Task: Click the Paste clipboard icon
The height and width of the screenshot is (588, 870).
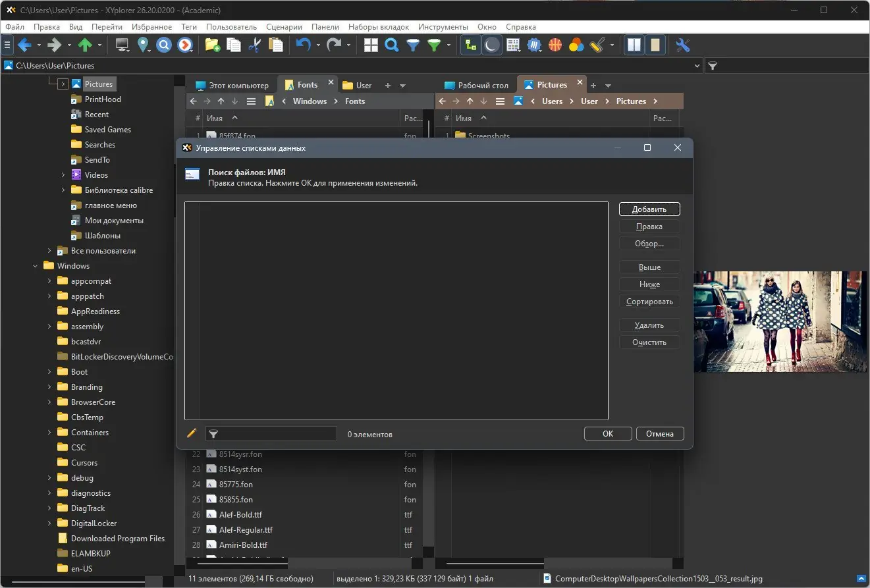Action: point(276,45)
